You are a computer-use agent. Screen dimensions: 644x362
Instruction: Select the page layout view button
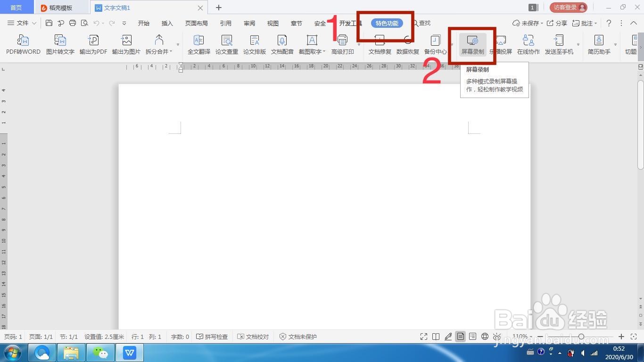click(461, 337)
